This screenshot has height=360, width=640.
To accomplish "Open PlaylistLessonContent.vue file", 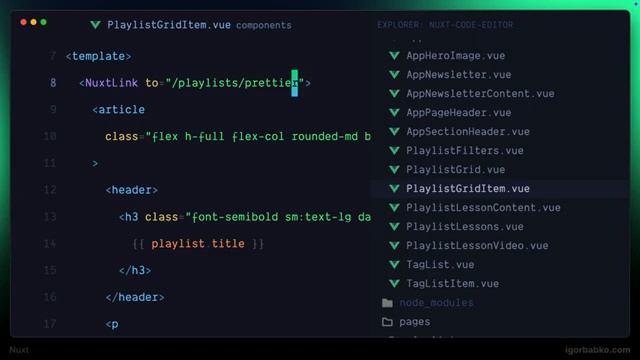I will [x=483, y=207].
